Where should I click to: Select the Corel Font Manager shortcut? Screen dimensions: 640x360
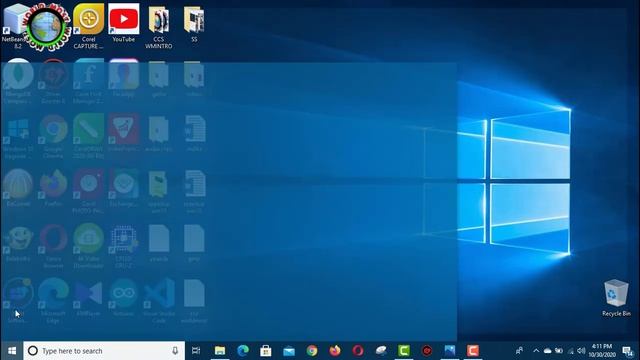coord(89,81)
